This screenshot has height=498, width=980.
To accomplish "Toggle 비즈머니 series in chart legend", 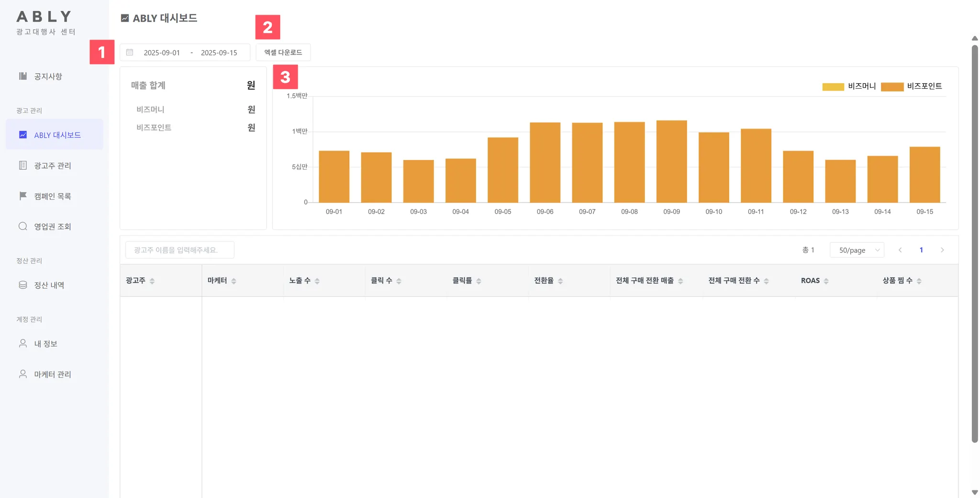I will click(849, 86).
